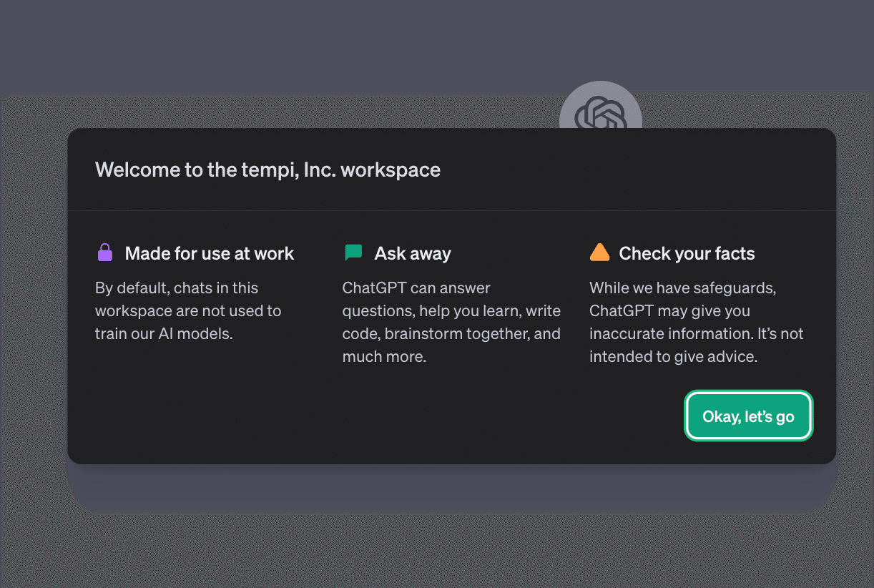Click the divider line below the welcome title
This screenshot has width=874, height=588.
tap(452, 211)
